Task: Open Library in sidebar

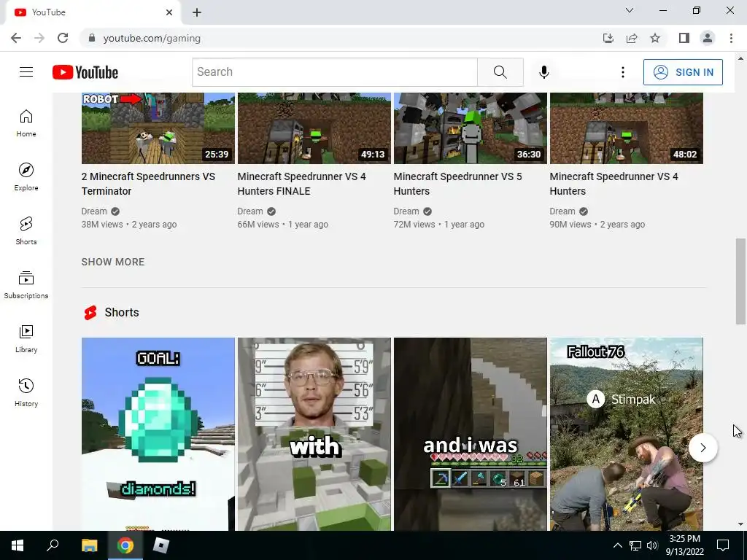Action: pos(26,338)
